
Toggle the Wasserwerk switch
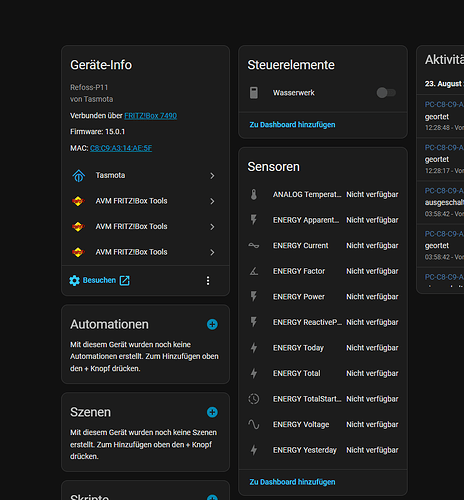pyautogui.click(x=386, y=93)
